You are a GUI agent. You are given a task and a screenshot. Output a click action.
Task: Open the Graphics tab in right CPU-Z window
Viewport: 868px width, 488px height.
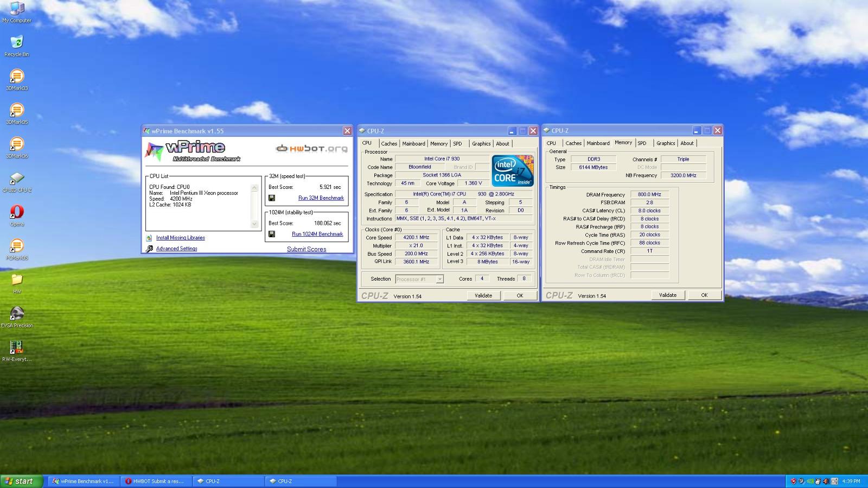coord(666,143)
